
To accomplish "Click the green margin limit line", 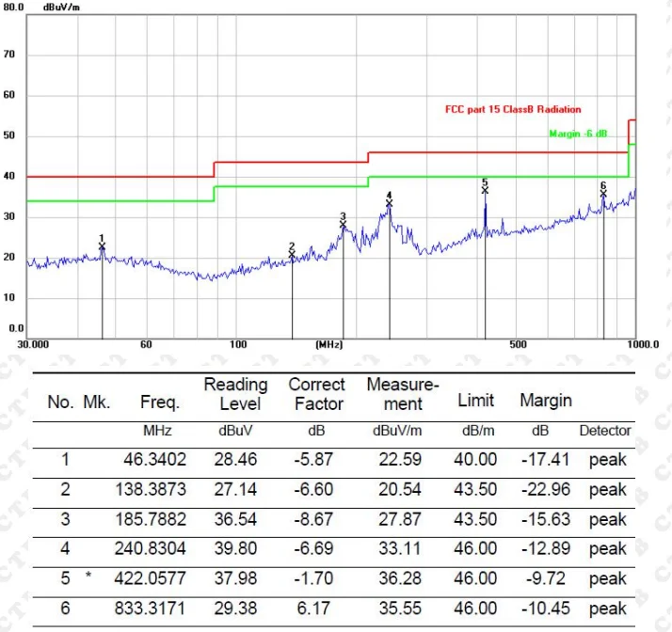I will click(497, 177).
